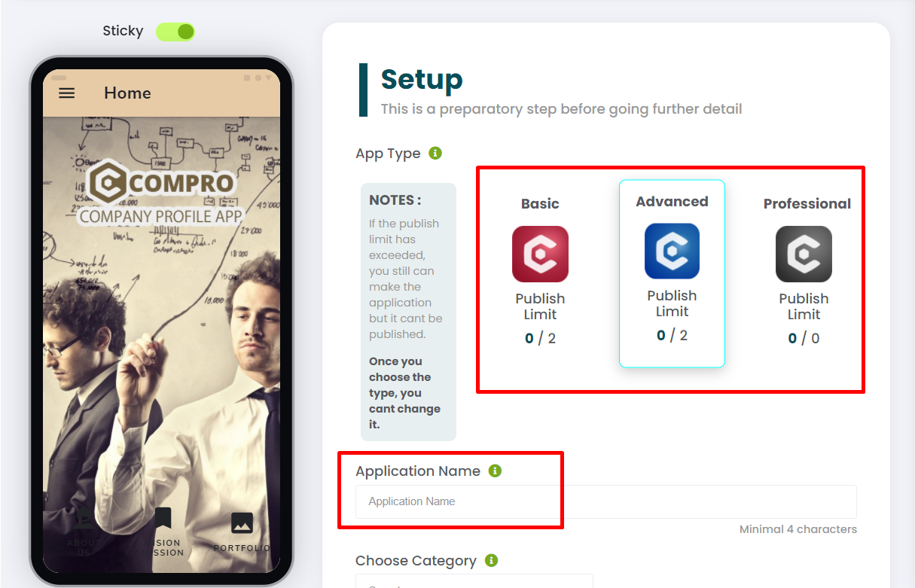Select the Advanced plan card
Image resolution: width=915 pixels, height=588 pixels.
click(672, 273)
